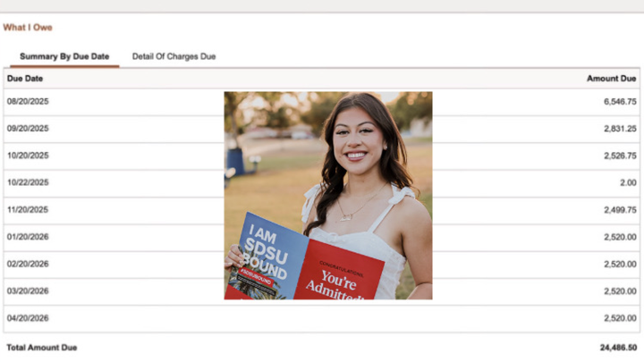Click the 11/20/2025 due date cell

click(28, 210)
